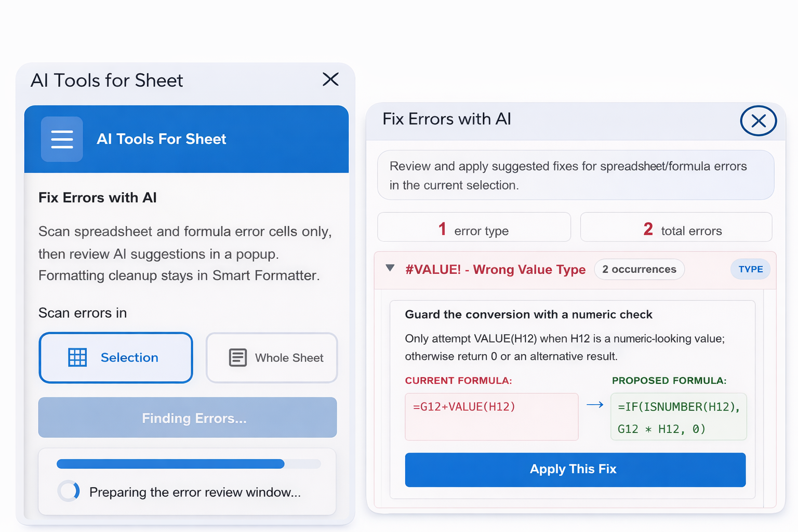
Task: Click the 'AI Tools for Sheet' panel title
Action: click(107, 81)
